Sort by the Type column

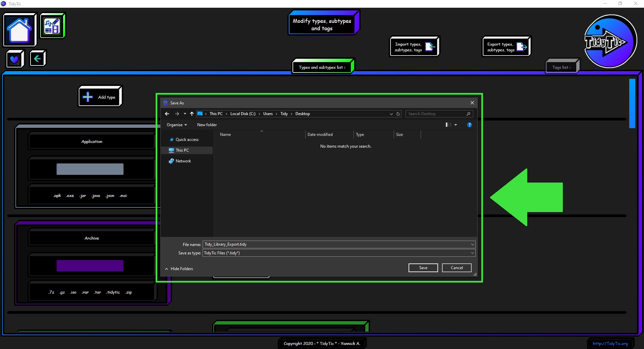(x=374, y=135)
